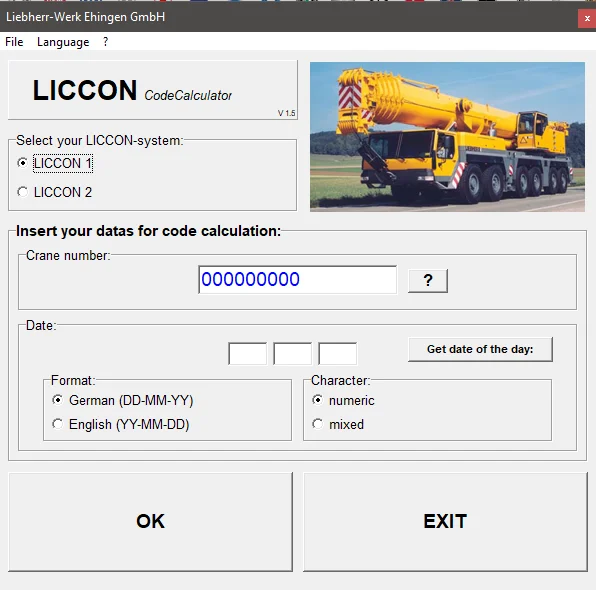
Task: Click the first date input box
Action: 247,354
